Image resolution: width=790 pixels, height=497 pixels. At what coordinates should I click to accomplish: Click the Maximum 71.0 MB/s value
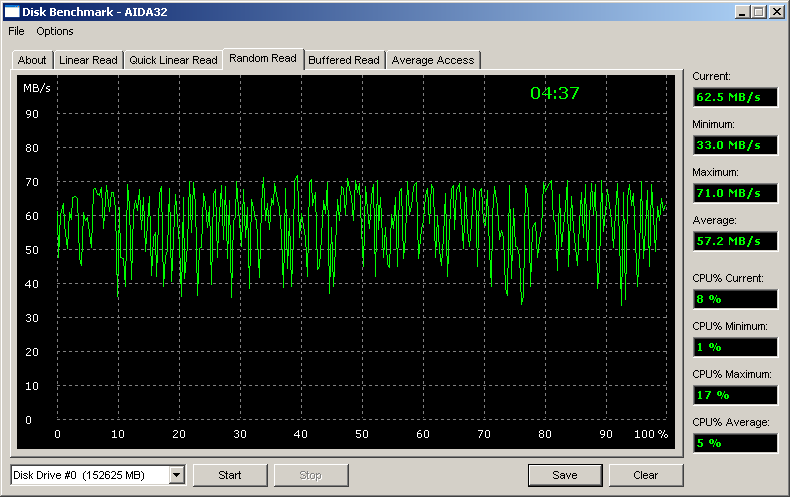pos(736,193)
